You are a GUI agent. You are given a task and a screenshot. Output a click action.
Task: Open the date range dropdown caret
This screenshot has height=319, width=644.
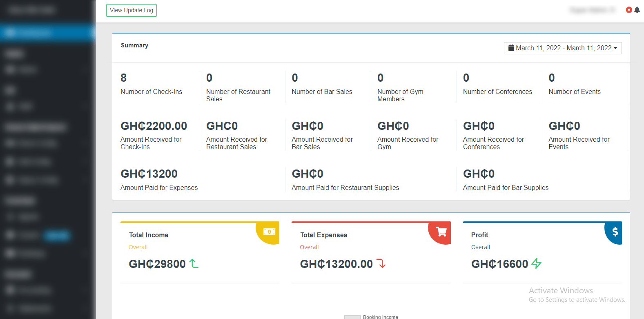(615, 48)
